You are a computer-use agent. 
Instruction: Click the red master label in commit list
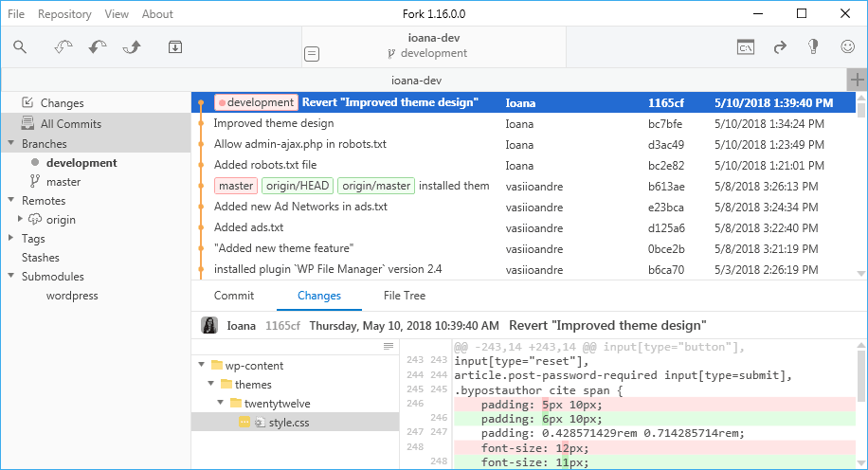click(x=235, y=186)
